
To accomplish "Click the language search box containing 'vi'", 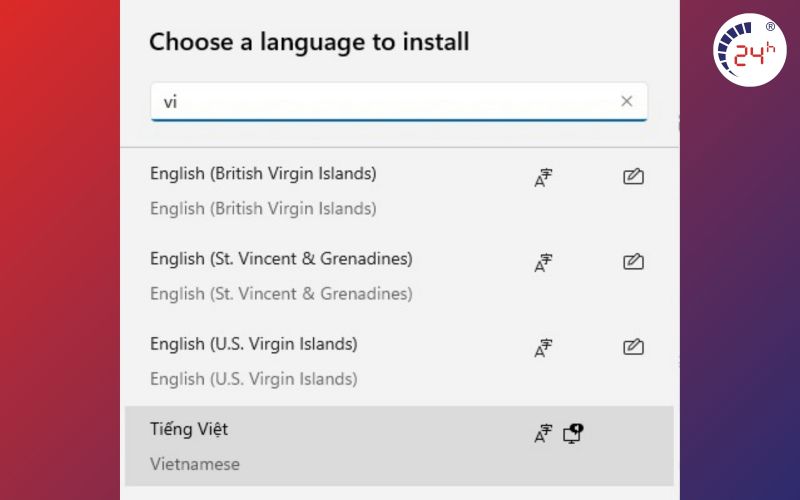I will pos(399,102).
